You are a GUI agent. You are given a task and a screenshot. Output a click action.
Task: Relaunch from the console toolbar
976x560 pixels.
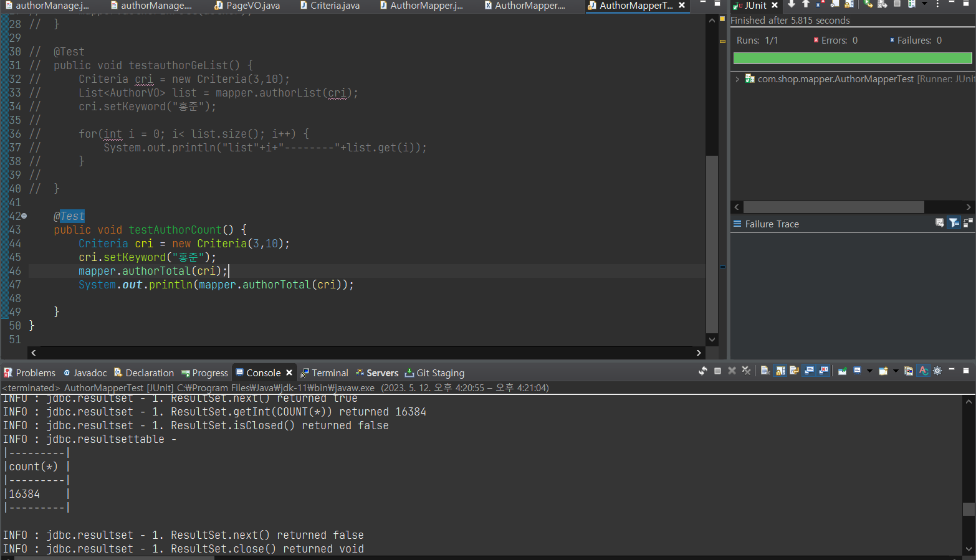coord(703,371)
